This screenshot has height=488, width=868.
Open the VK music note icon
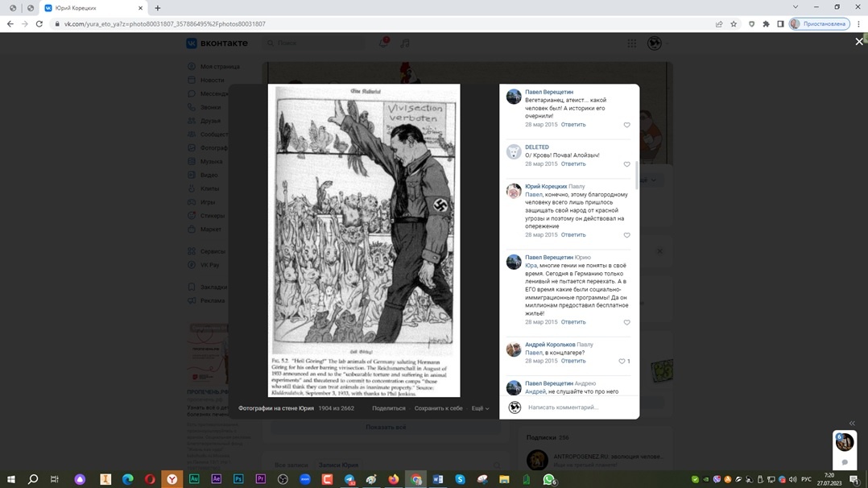[x=405, y=43]
